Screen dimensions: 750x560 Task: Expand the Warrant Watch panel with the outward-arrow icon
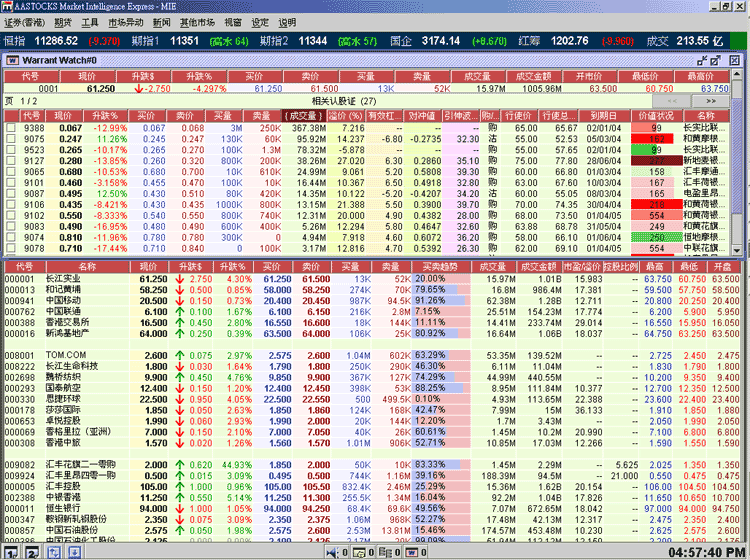716,60
